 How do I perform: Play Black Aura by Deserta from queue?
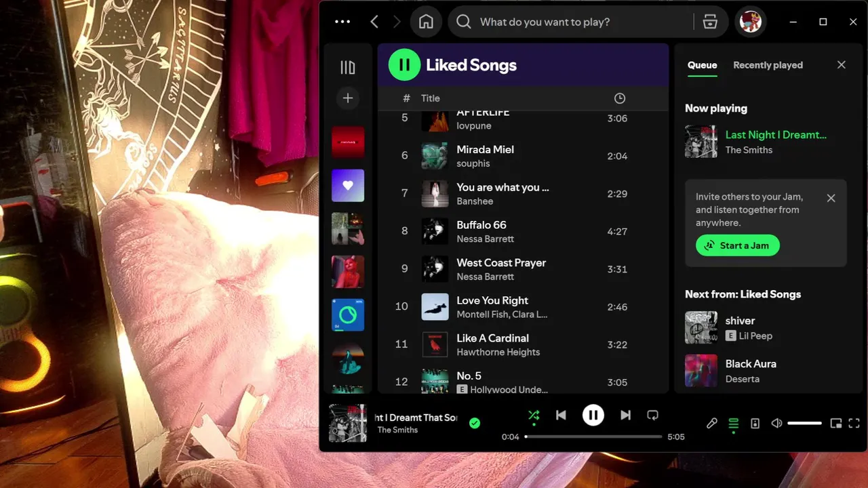pyautogui.click(x=766, y=371)
